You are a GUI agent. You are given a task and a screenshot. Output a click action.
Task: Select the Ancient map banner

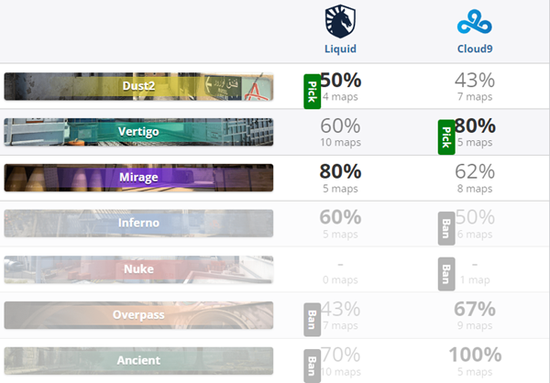click(139, 361)
